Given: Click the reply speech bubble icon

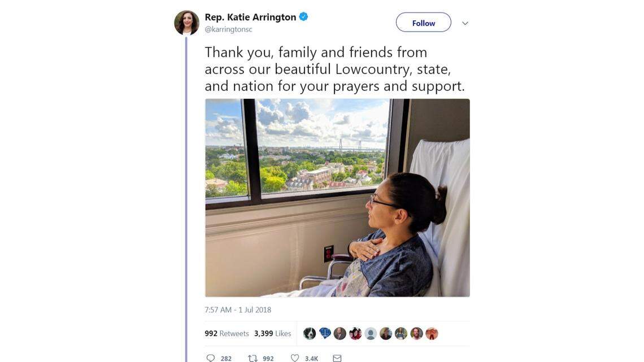Looking at the screenshot, I should click(x=211, y=358).
